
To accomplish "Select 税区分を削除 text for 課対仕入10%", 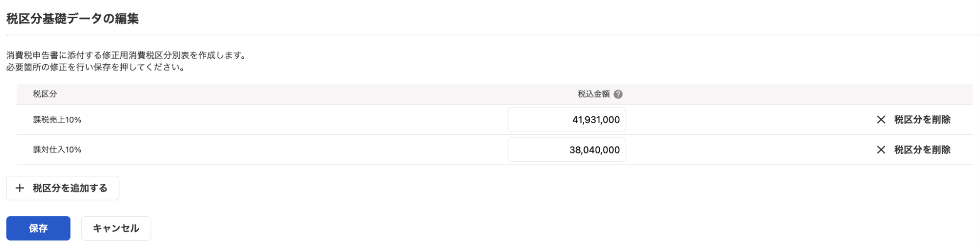I will (x=922, y=150).
